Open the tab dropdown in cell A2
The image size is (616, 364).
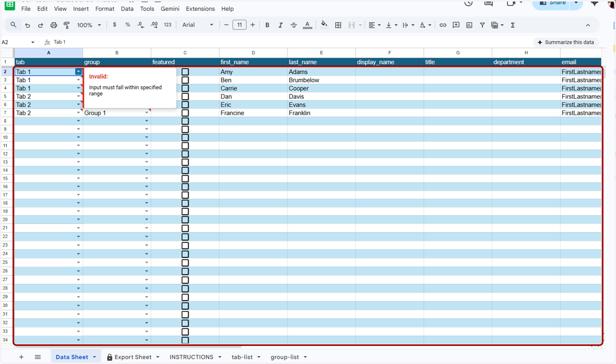tap(79, 72)
